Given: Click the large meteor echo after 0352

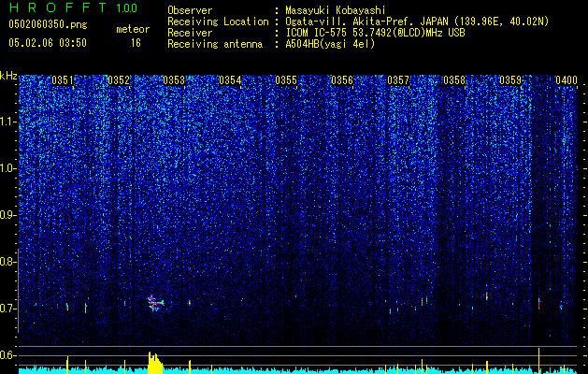Looking at the screenshot, I should pos(155,303).
